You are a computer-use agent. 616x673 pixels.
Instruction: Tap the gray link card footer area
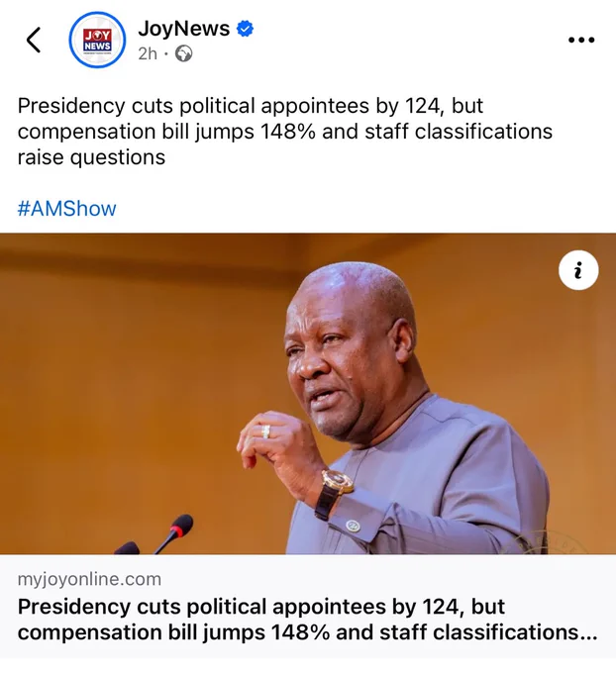click(308, 607)
